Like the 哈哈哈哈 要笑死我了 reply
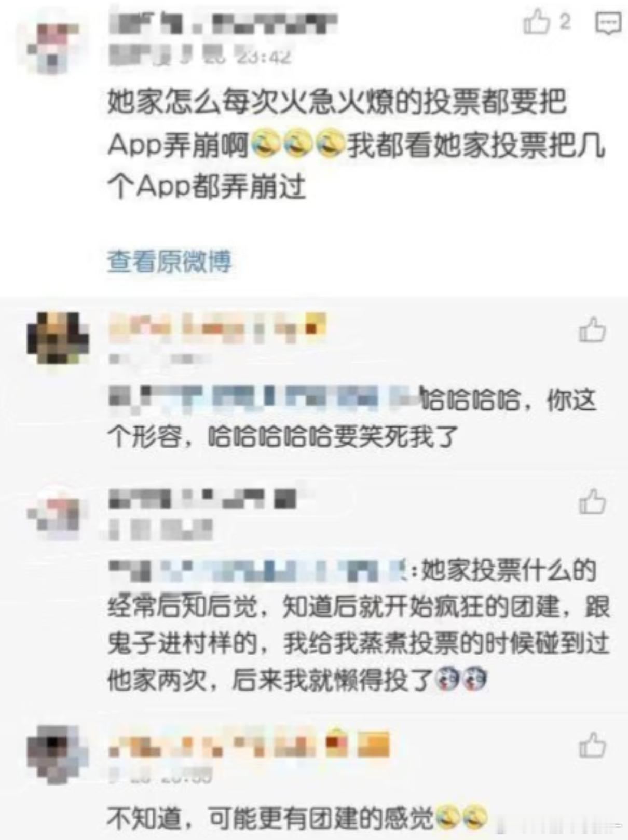 (x=592, y=331)
